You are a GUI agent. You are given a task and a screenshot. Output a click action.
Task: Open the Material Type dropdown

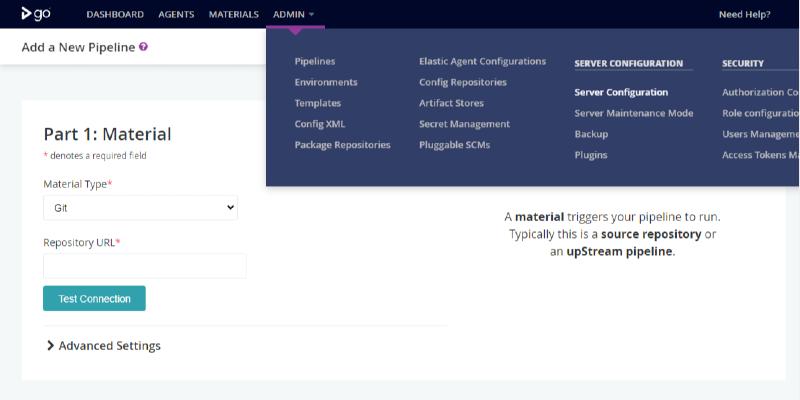click(140, 208)
